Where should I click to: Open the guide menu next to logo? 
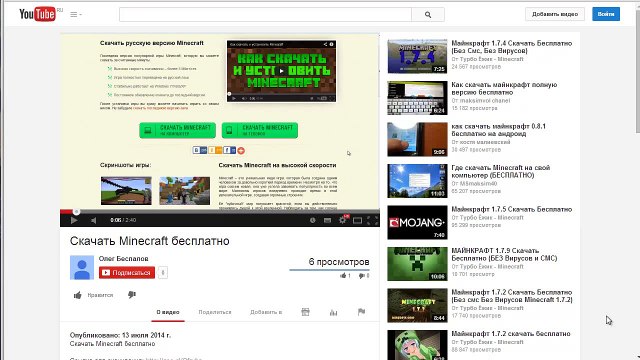(x=76, y=14)
